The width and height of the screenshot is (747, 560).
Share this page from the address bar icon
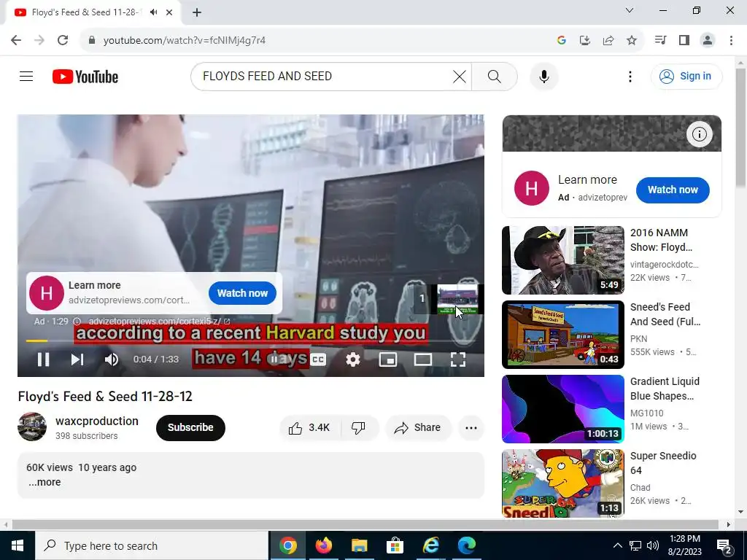click(x=608, y=40)
